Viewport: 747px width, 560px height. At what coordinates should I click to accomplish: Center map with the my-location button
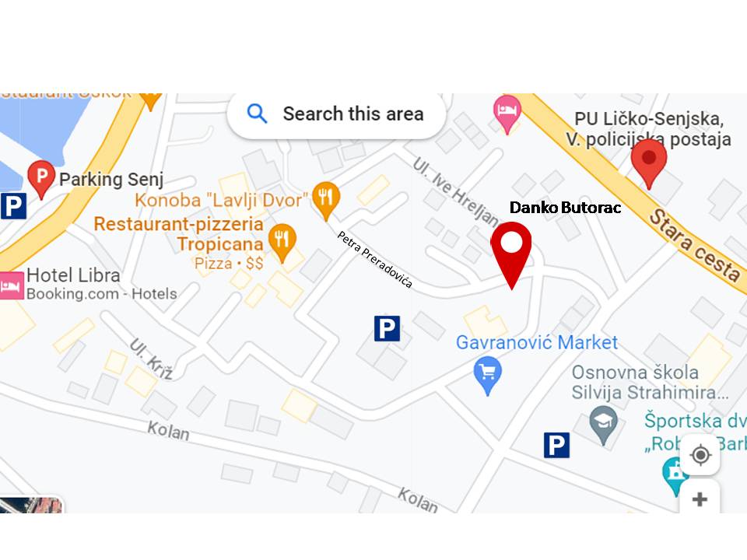tap(700, 455)
